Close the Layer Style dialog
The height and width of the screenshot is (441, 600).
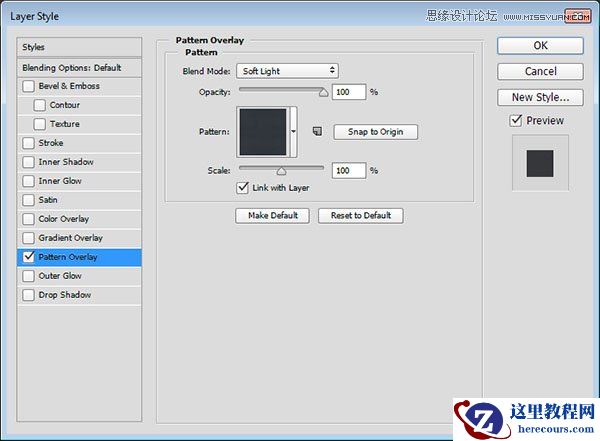578,16
